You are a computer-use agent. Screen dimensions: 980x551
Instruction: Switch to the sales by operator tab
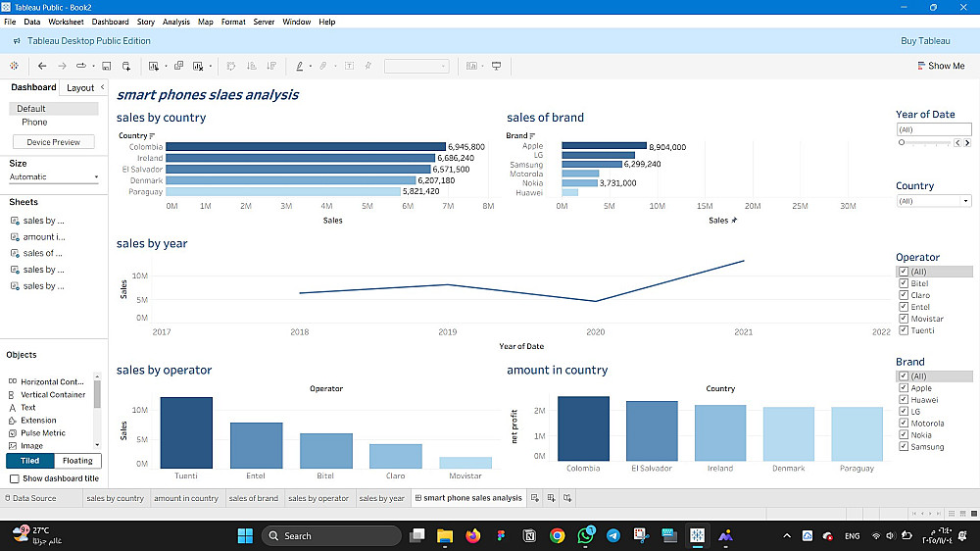point(318,498)
